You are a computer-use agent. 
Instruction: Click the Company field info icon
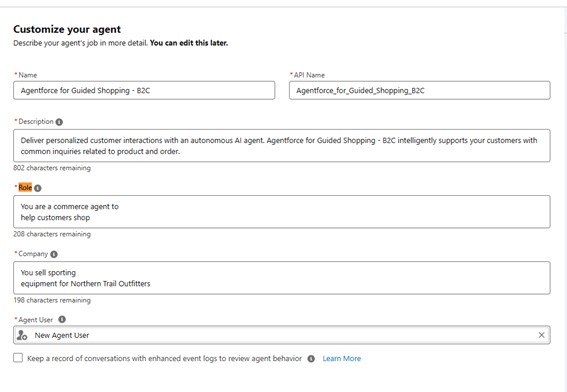tap(54, 254)
